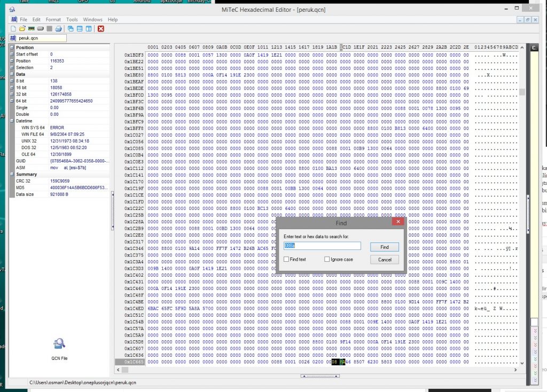Click the Print toolbar icon
Screen dimensions: 547x392
(x=58, y=28)
